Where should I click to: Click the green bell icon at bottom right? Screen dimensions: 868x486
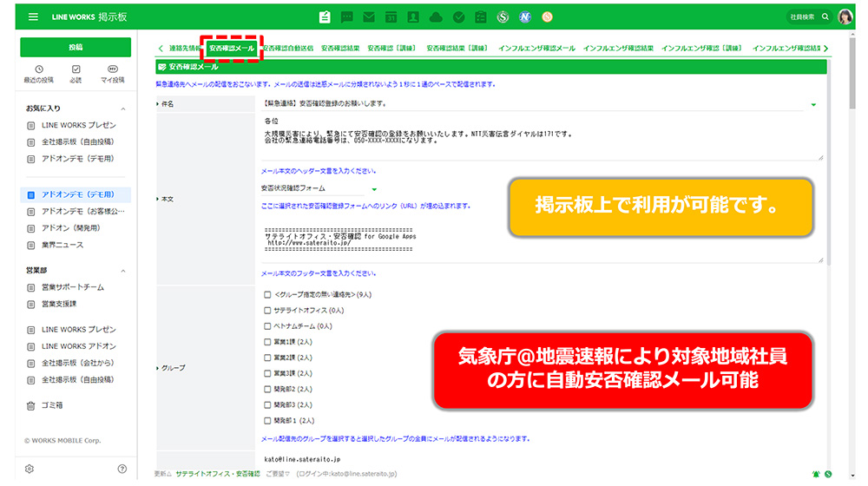[x=815, y=474]
